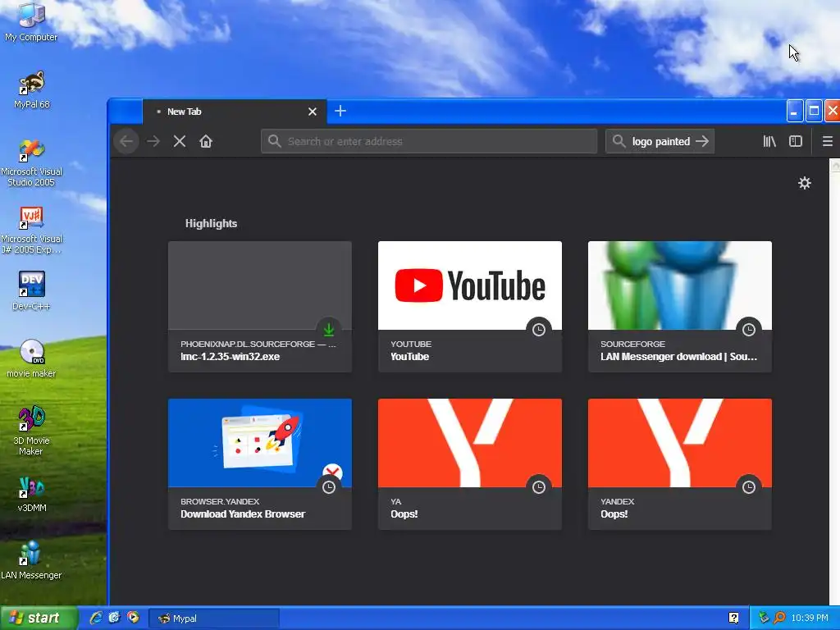Open Download Yandex Browser highlight card
The image size is (840, 630).
click(260, 464)
